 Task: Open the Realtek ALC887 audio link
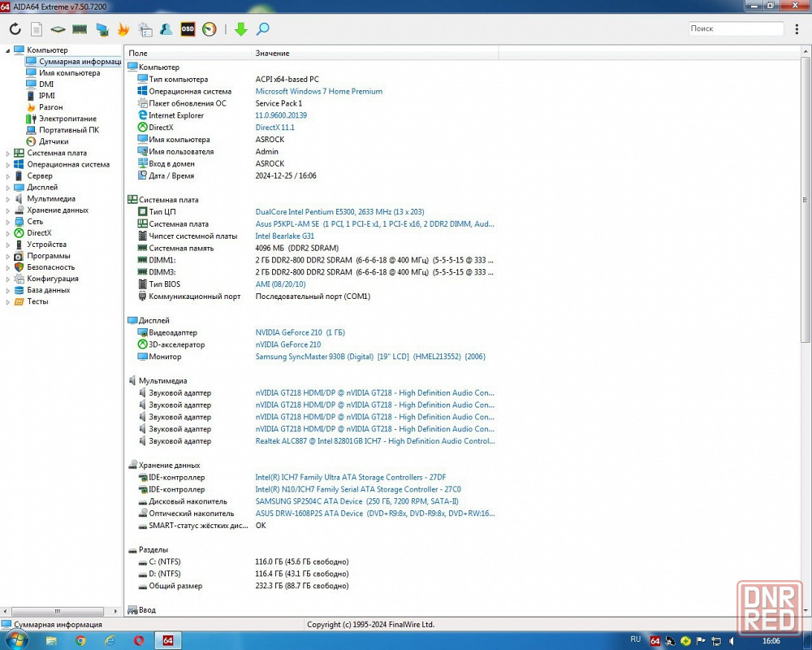coord(375,441)
